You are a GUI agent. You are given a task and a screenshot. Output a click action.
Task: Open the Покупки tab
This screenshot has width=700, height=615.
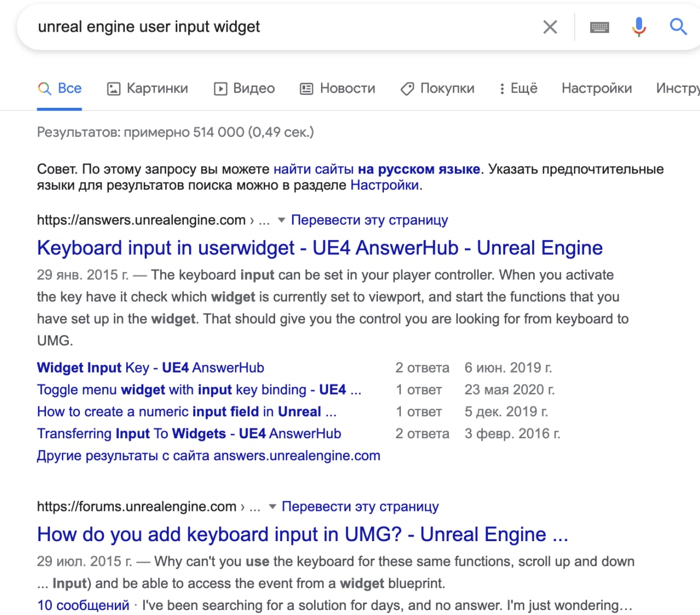tap(437, 88)
